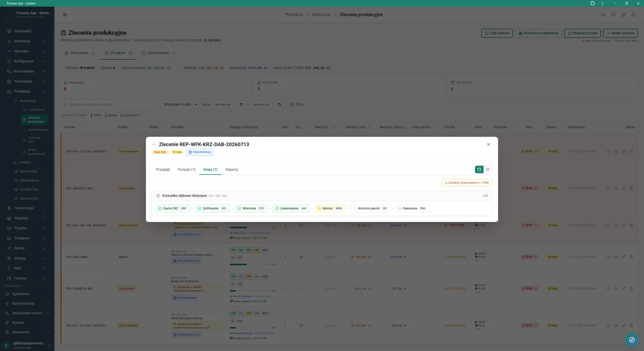Screen dimensions: 644x351
Task: Open the chat messages icon in top bar
Action: pos(613,14)
